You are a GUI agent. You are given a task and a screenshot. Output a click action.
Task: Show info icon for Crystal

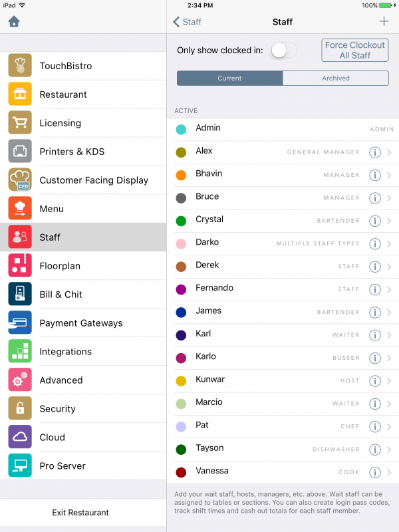pyautogui.click(x=375, y=221)
